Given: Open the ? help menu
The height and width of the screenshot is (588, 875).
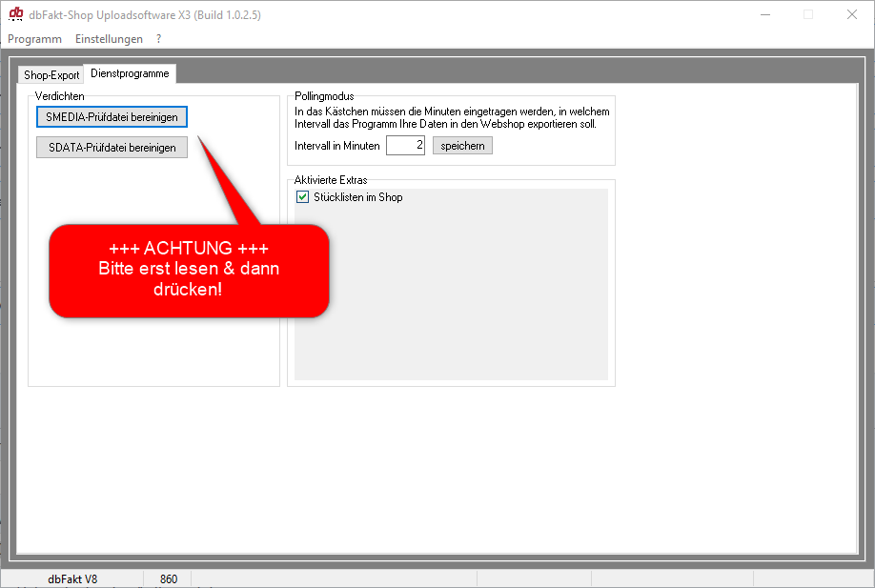Looking at the screenshot, I should click(159, 39).
